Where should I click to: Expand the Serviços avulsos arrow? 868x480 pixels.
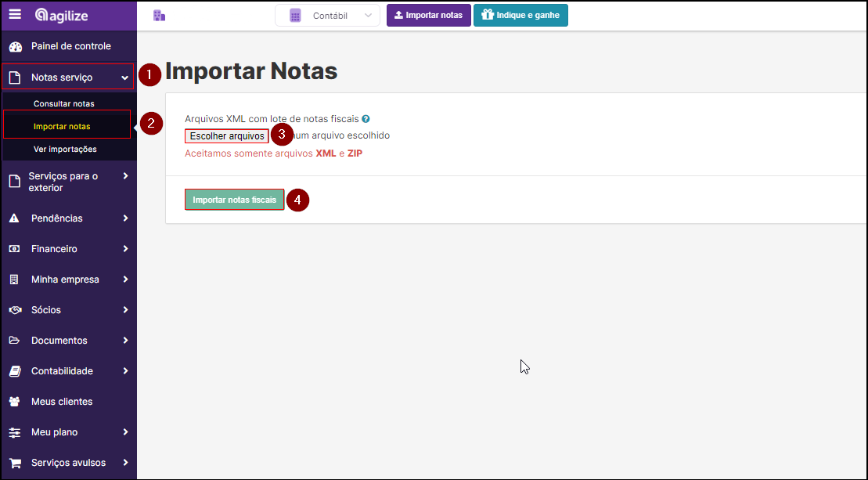click(126, 462)
